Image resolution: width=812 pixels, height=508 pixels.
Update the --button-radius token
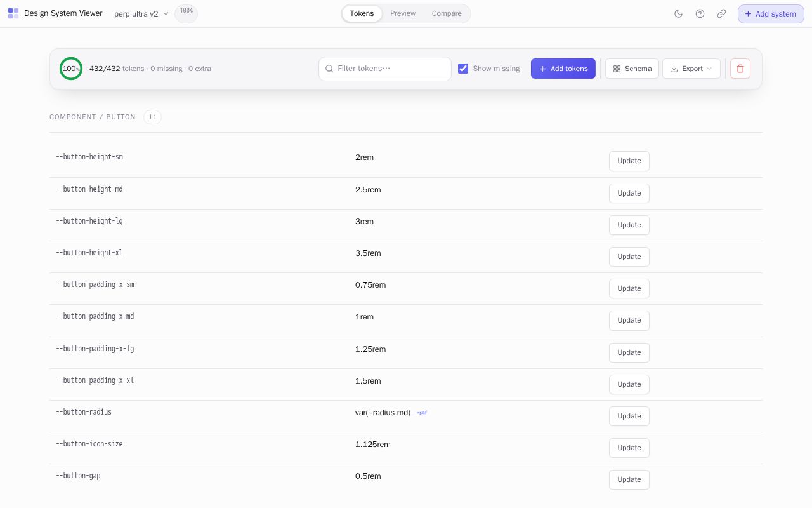pyautogui.click(x=629, y=416)
